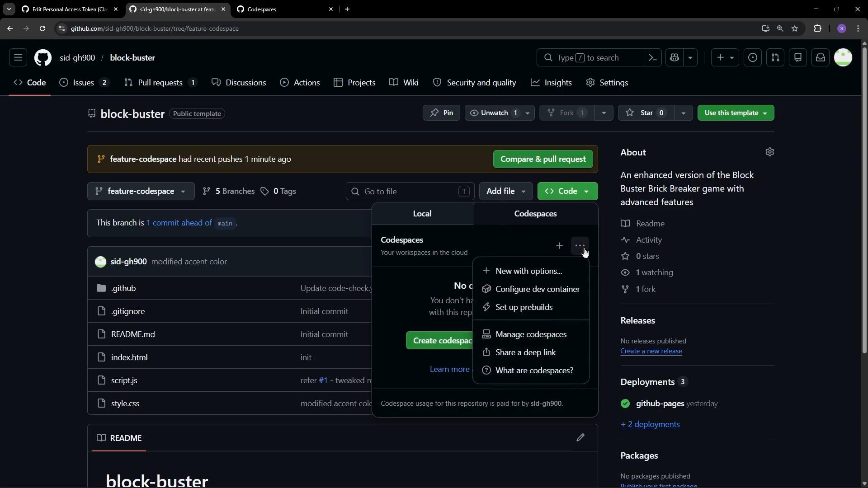Click the codespaces three-dot options icon
This screenshot has width=868, height=488.
coord(580,246)
